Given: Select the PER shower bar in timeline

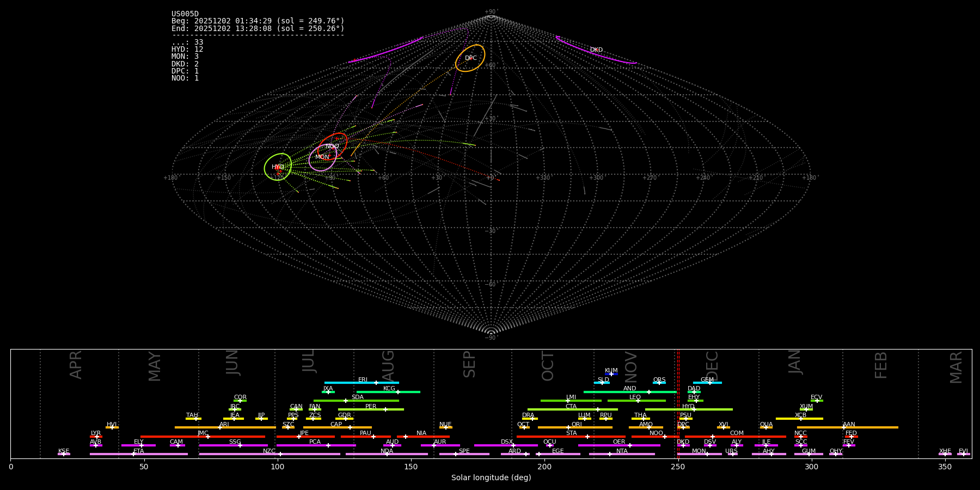Looking at the screenshot, I should (x=371, y=409).
